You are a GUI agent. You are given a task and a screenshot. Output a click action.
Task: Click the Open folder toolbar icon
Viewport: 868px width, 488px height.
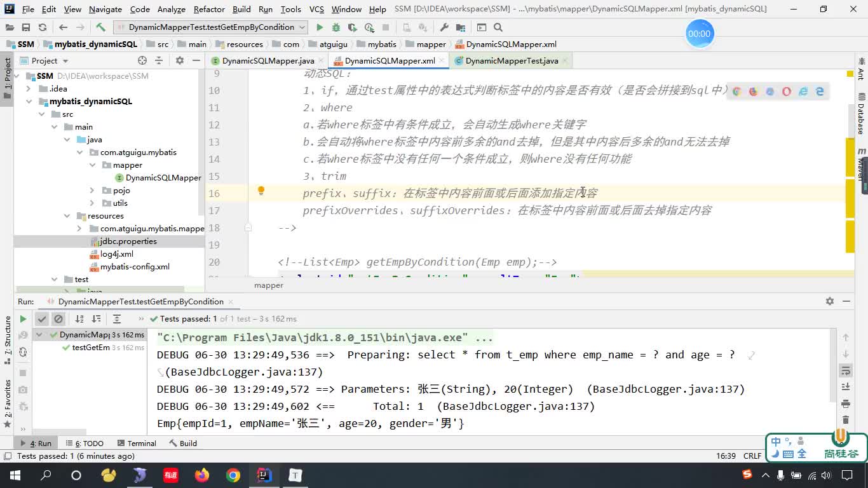point(10,27)
